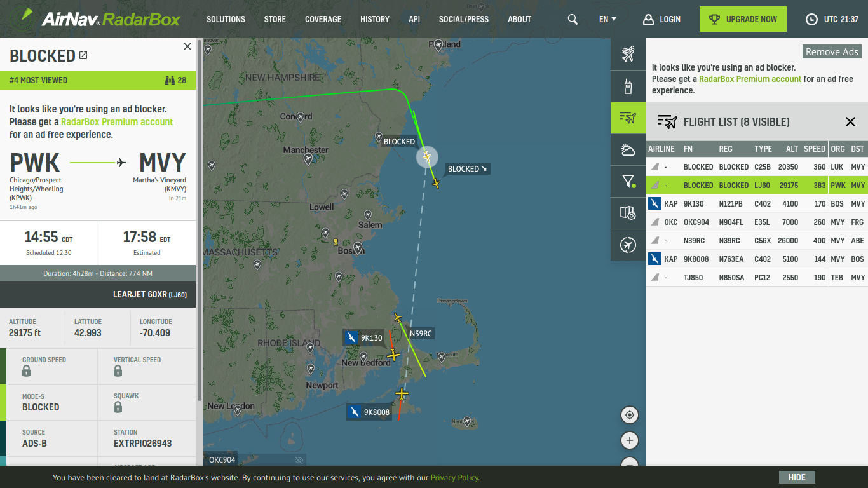The width and height of the screenshot is (868, 488).
Task: Center map with the locate target button
Action: (630, 415)
